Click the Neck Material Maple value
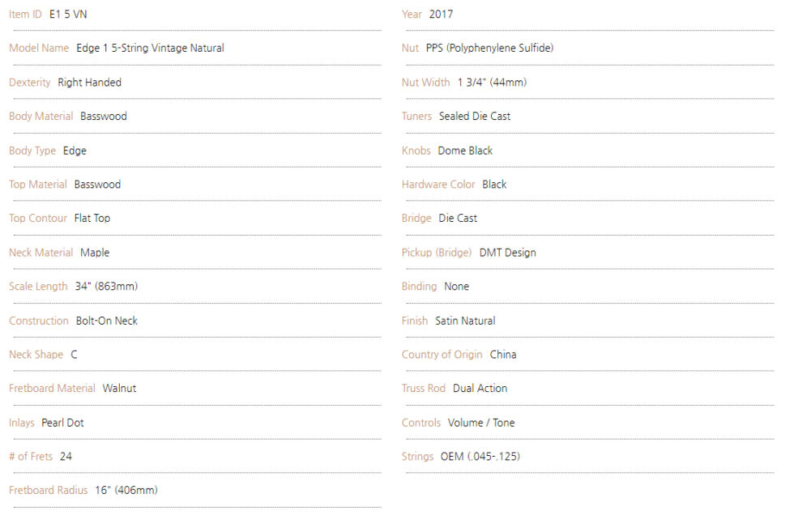The image size is (794, 532). (96, 253)
